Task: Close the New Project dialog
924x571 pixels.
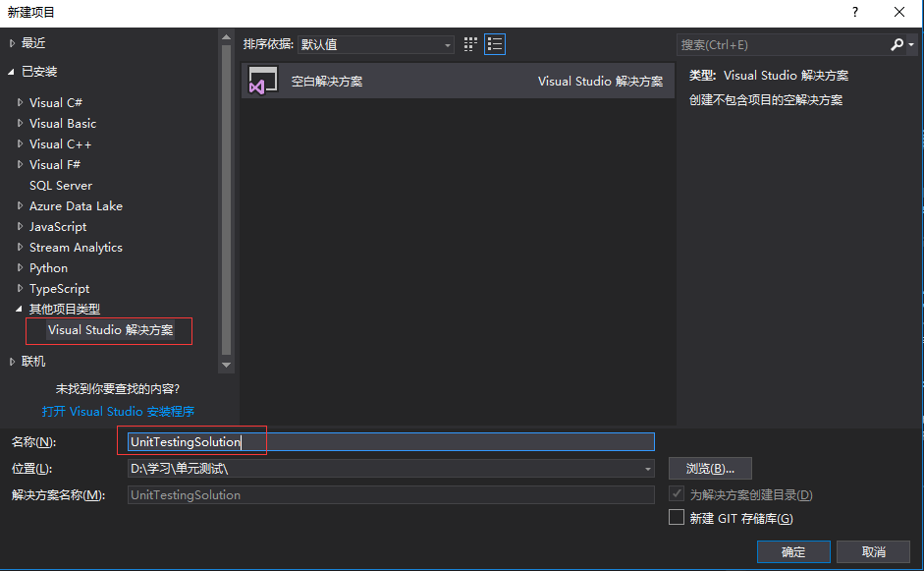Action: [899, 12]
